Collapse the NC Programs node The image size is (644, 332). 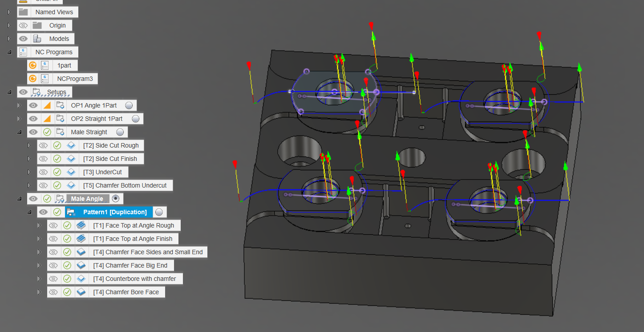click(9, 52)
